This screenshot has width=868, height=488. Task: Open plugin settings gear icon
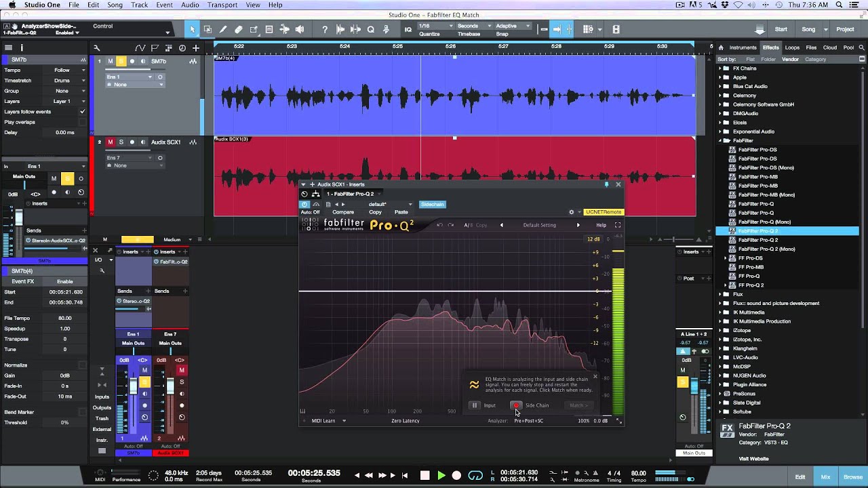(x=571, y=212)
